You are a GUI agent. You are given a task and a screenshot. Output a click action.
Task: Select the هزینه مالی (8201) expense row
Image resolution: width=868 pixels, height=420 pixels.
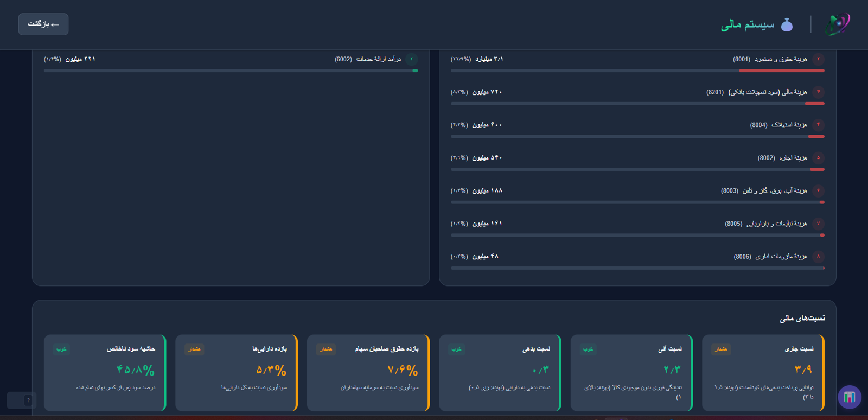637,96
